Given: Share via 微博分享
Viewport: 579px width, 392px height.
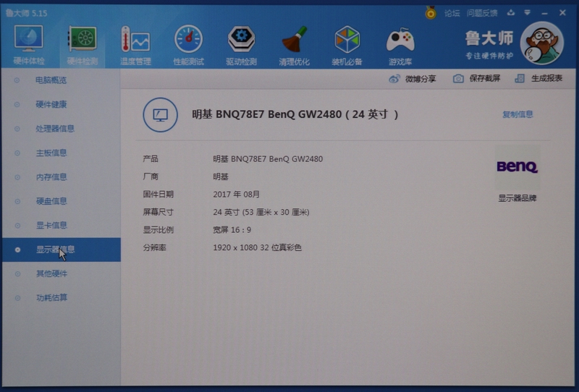Looking at the screenshot, I should [413, 79].
